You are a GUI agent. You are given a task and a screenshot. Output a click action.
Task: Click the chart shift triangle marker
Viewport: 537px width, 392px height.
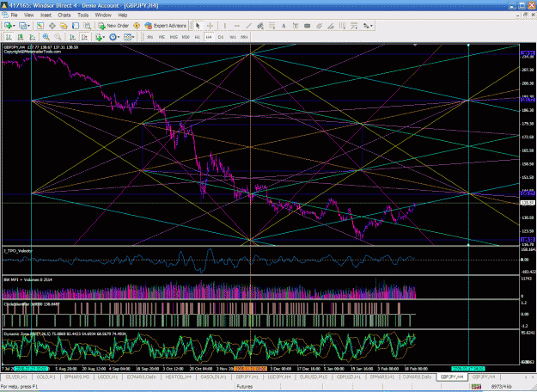[415, 45]
